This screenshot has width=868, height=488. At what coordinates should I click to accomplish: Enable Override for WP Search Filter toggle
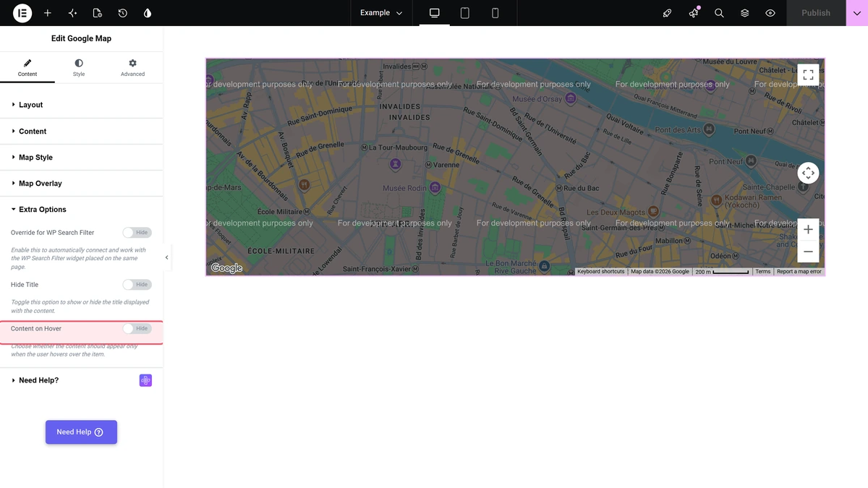pyautogui.click(x=137, y=233)
